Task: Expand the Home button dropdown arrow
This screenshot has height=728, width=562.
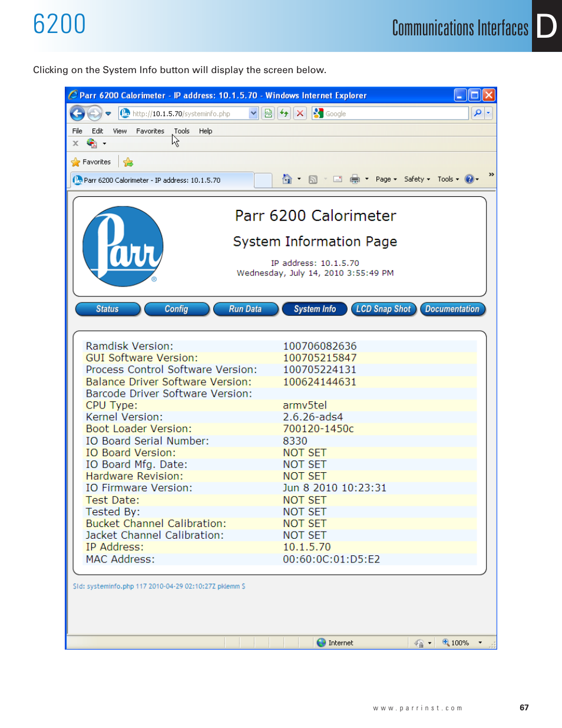Action: click(x=299, y=179)
